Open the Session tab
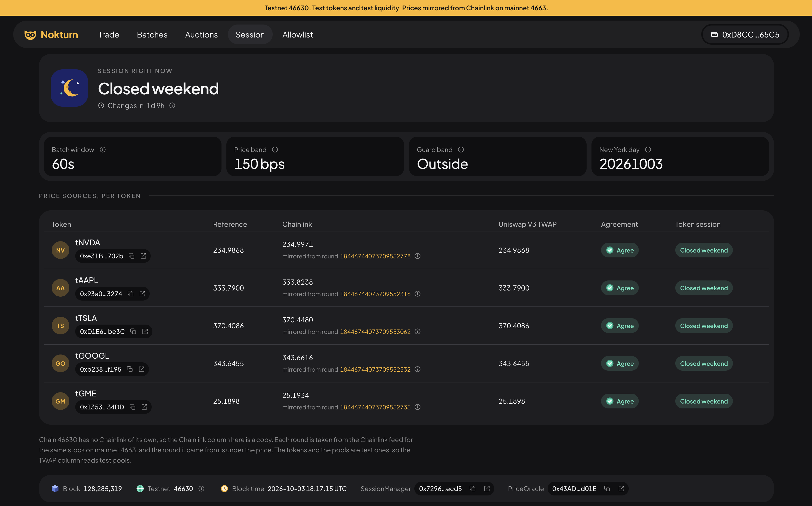Image resolution: width=812 pixels, height=506 pixels. [x=250, y=35]
